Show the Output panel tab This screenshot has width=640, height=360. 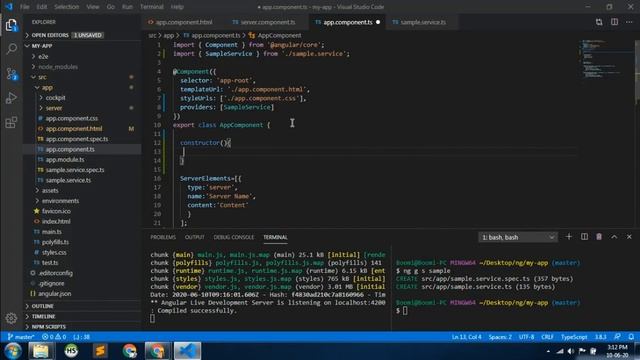[195, 237]
